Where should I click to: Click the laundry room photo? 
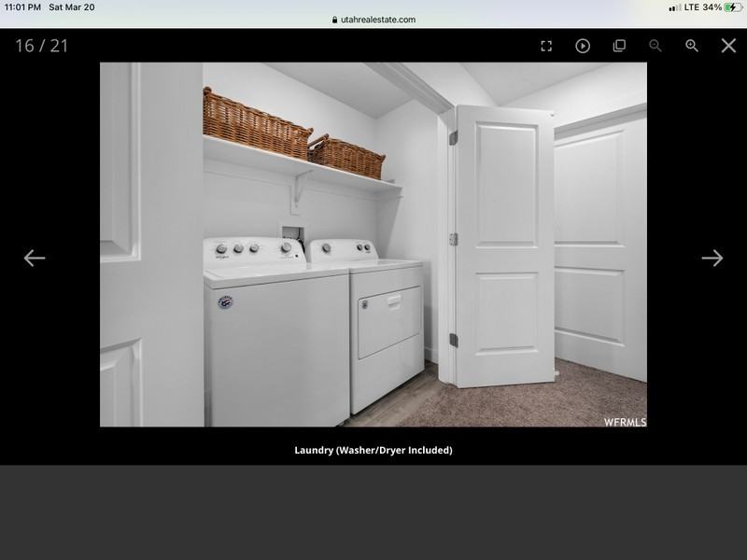click(x=373, y=245)
